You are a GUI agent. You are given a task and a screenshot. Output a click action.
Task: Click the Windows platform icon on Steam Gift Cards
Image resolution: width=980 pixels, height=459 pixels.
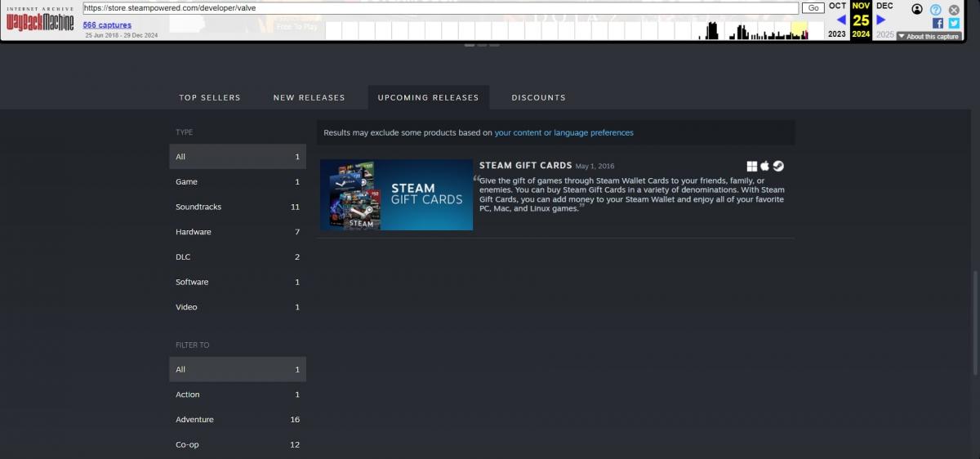click(x=752, y=167)
